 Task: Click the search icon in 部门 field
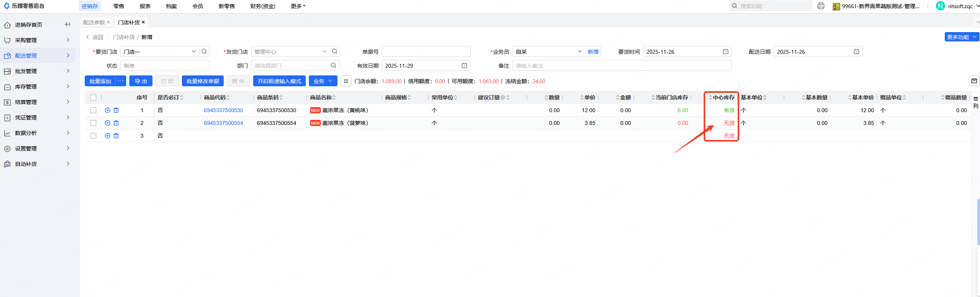pos(333,66)
